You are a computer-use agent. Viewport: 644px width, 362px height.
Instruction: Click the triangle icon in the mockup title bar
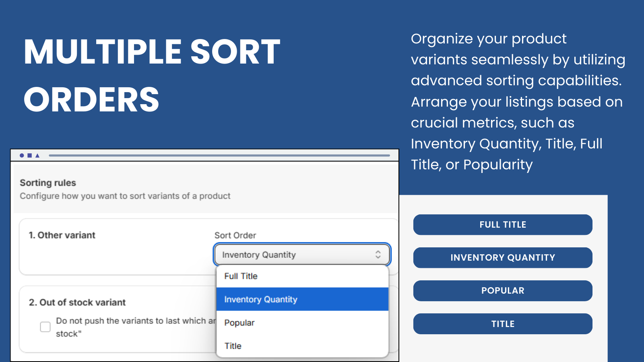coord(37,155)
